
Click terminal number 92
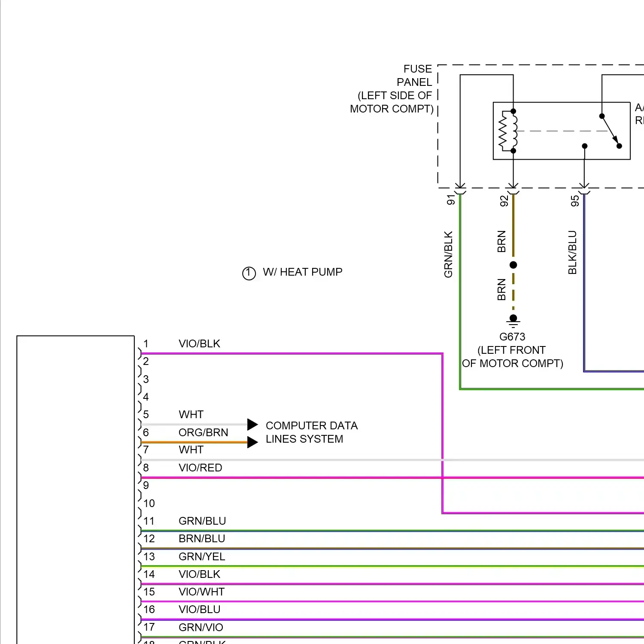[504, 200]
